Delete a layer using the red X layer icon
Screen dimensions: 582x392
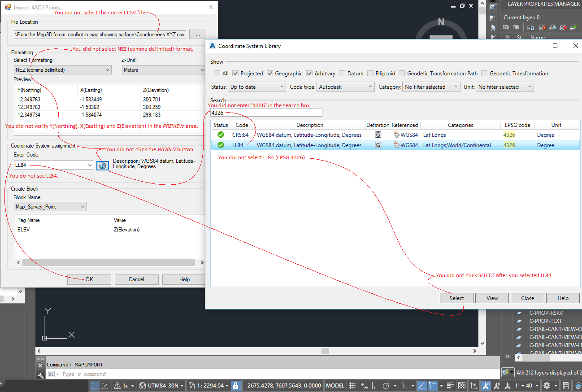563,27
